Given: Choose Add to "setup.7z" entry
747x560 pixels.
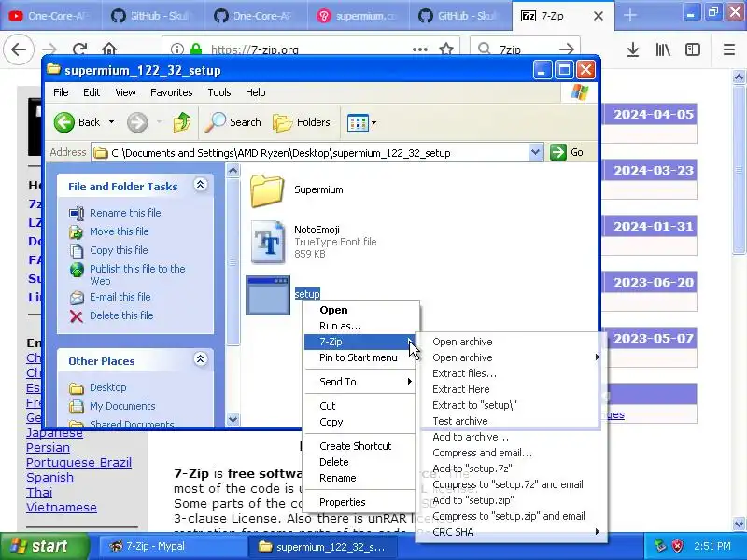Looking at the screenshot, I should point(511,469).
